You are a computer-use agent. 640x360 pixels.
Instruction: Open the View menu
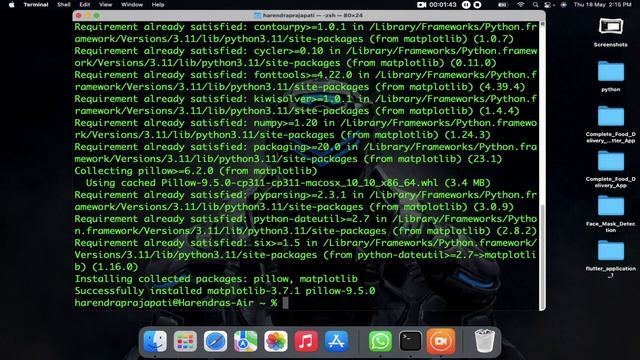[105, 5]
